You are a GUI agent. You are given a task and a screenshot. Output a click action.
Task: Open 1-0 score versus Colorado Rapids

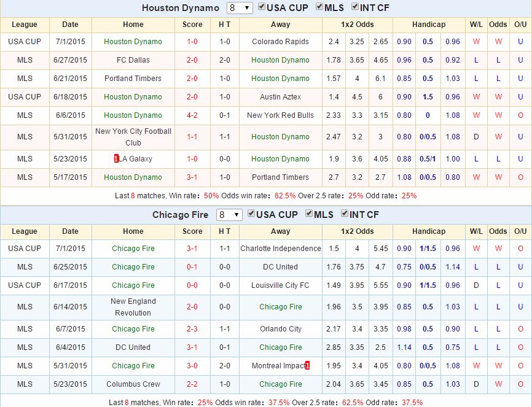click(x=192, y=42)
